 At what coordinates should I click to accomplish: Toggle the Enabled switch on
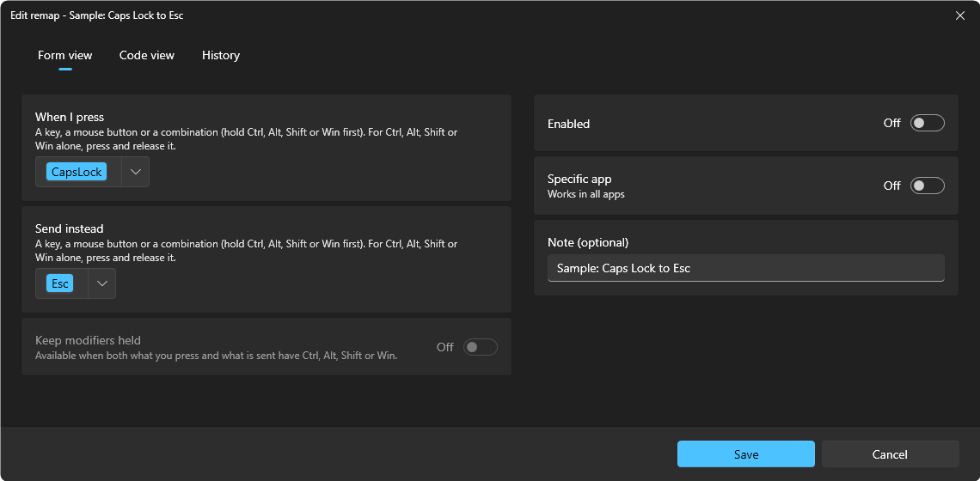tap(927, 123)
